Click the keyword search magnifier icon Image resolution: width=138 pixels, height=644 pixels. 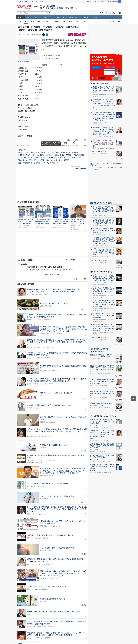click(49, 13)
